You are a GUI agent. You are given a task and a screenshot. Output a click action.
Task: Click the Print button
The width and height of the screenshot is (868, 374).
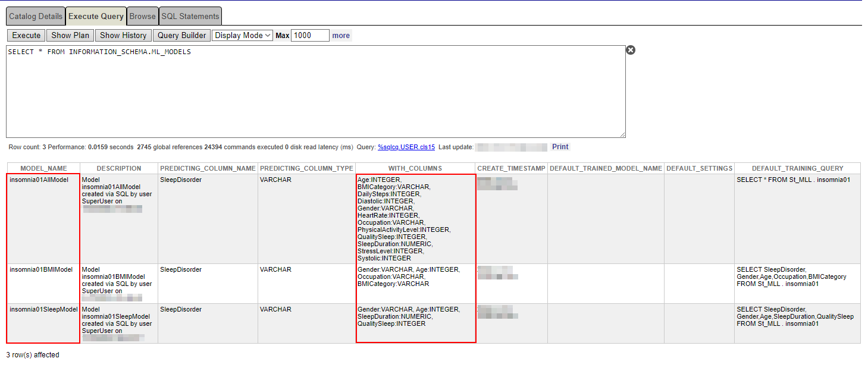[560, 147]
